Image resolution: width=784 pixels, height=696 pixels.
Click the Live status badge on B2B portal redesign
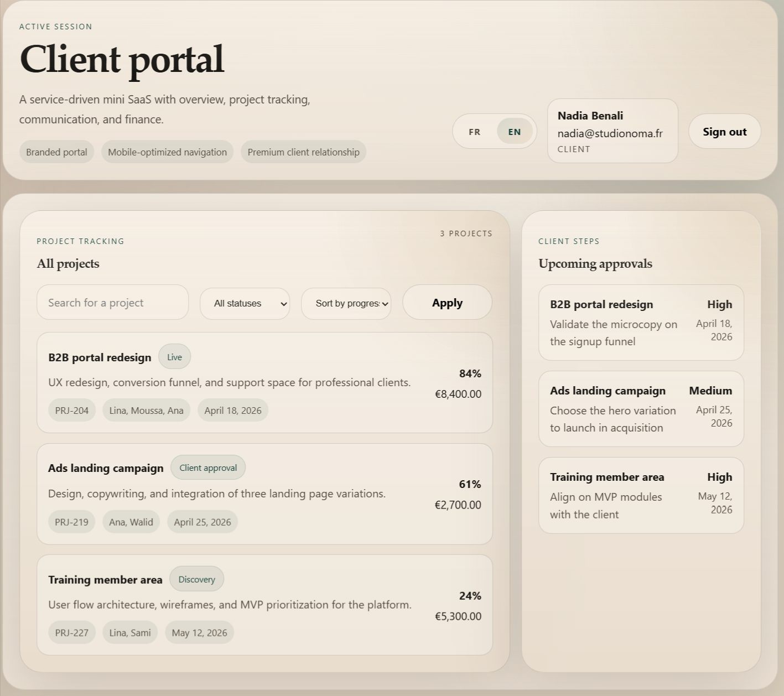coord(174,356)
